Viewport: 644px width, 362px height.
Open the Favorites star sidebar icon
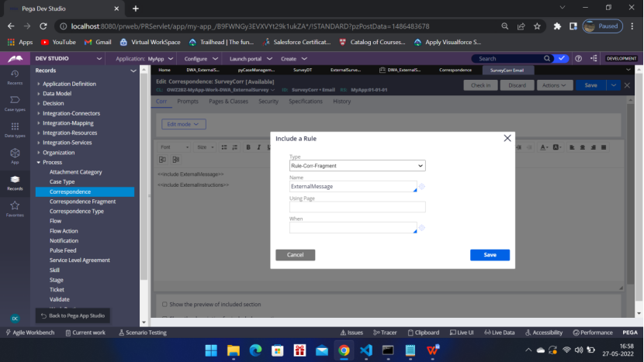[x=15, y=209]
